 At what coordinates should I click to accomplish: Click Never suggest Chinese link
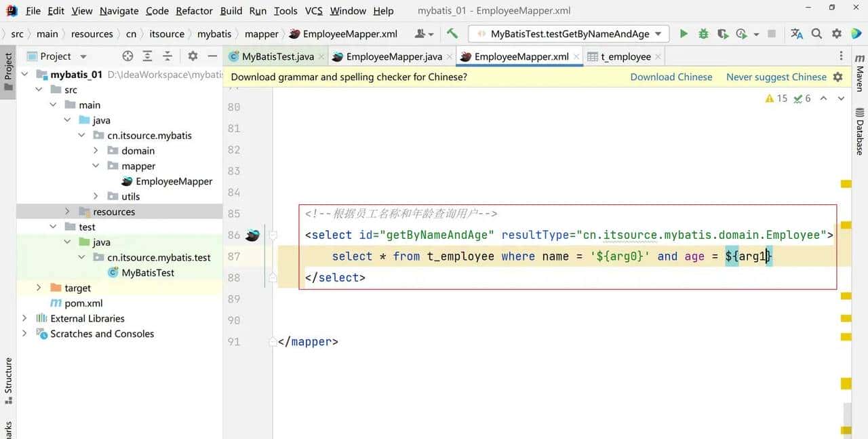coord(776,77)
